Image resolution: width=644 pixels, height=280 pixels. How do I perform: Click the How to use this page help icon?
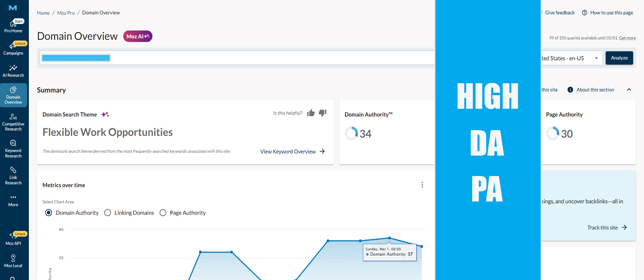(585, 13)
